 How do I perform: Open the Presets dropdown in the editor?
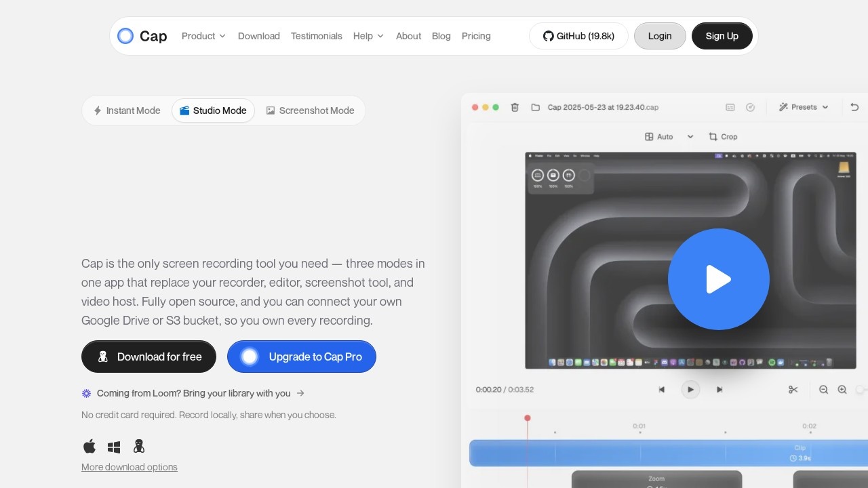pos(804,107)
